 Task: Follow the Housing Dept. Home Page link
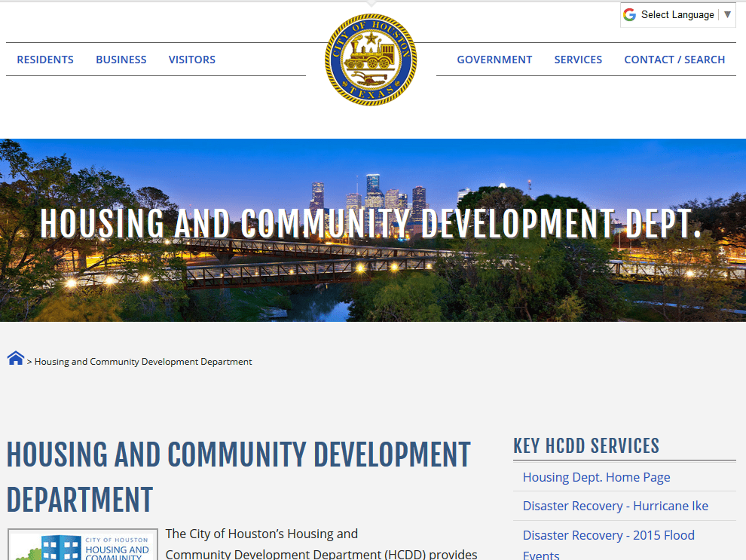tap(595, 476)
